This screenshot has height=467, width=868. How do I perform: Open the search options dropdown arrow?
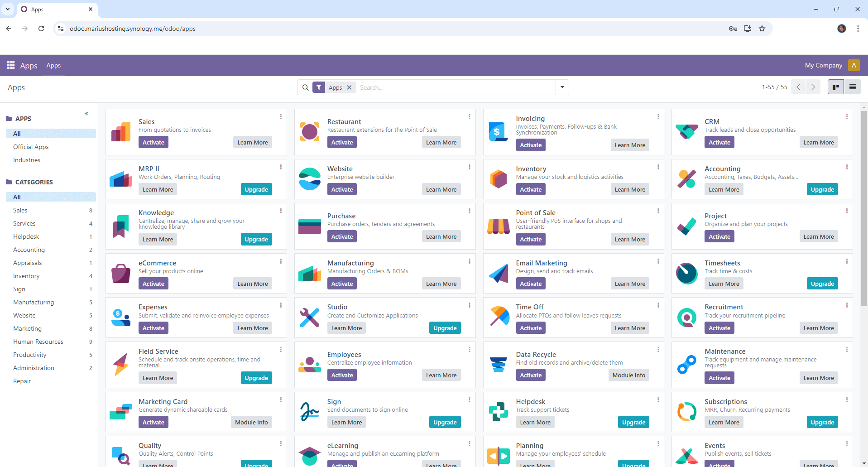click(562, 87)
